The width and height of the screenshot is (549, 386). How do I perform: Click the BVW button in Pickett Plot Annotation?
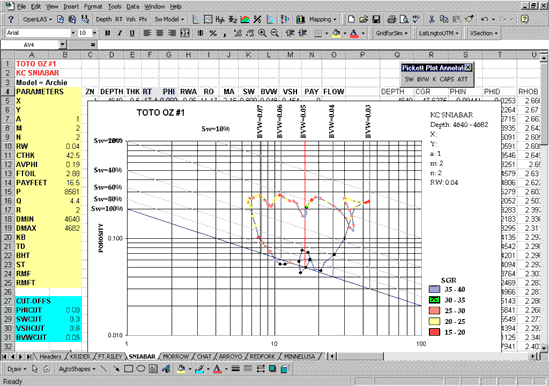422,79
